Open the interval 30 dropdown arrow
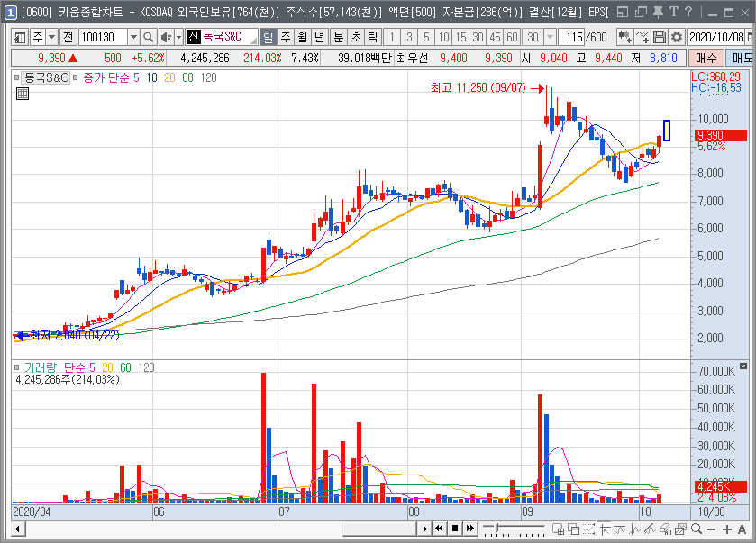Screen dimensions: 756x543 coord(549,37)
